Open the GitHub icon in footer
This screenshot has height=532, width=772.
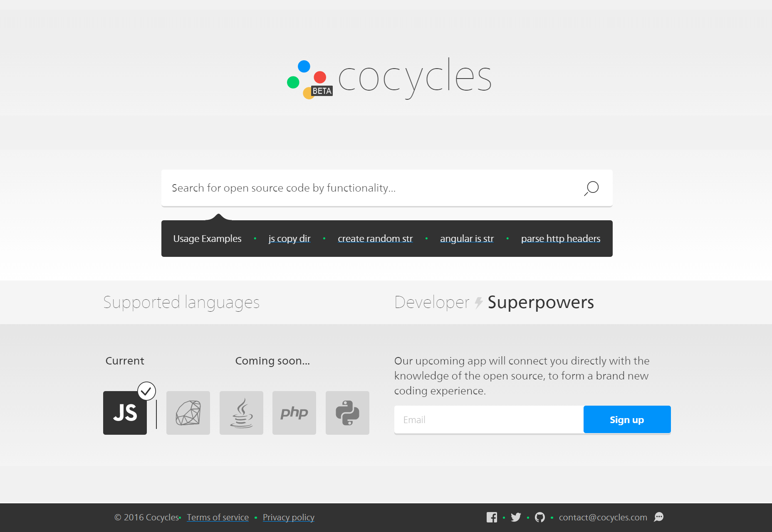540,517
